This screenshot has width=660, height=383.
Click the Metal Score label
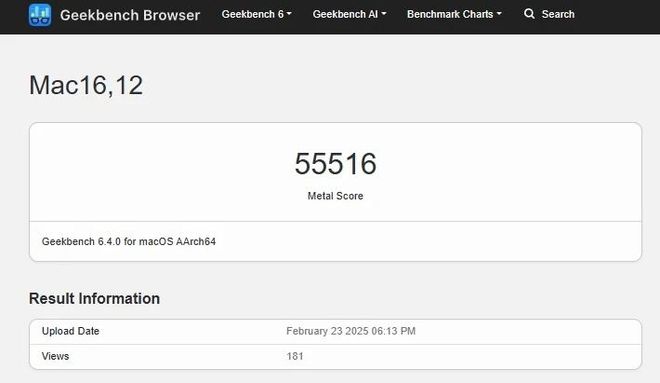(335, 196)
